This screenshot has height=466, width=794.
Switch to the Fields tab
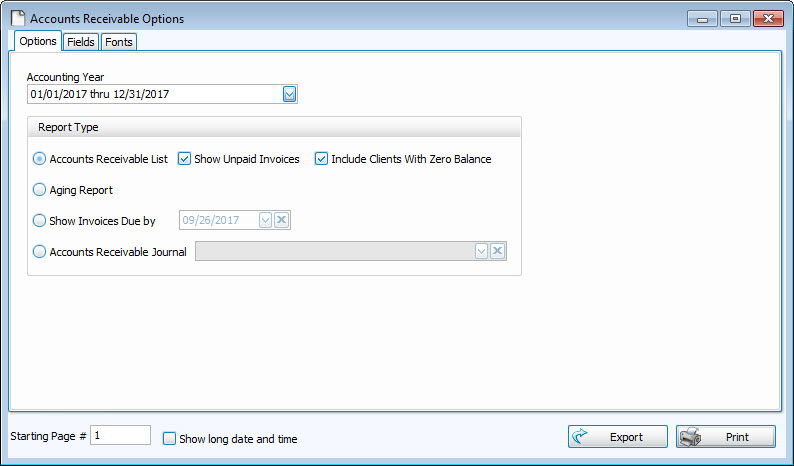tap(80, 42)
